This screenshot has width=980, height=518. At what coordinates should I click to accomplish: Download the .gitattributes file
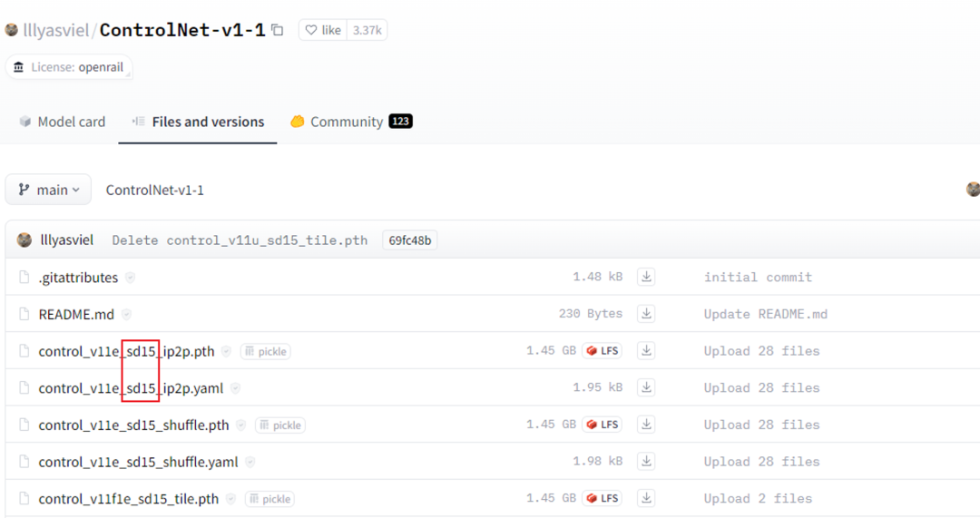pos(646,276)
